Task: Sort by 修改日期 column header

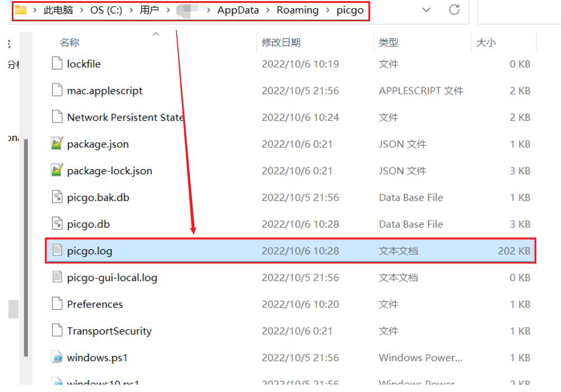Action: coord(281,43)
